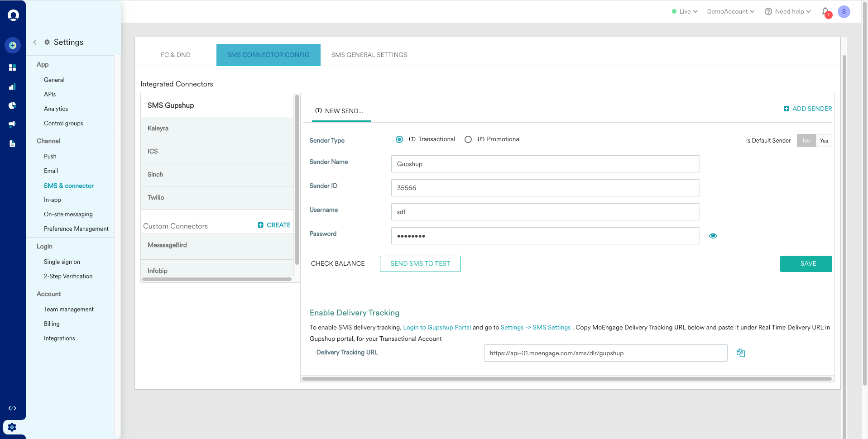Select the Sinch connector

(x=217, y=175)
